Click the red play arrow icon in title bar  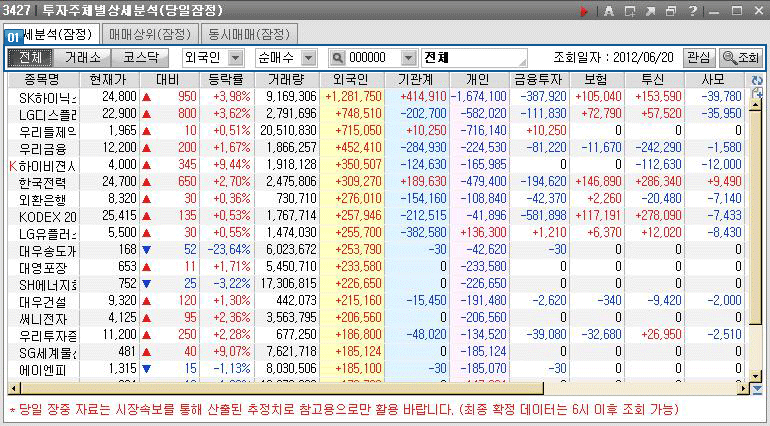click(585, 11)
